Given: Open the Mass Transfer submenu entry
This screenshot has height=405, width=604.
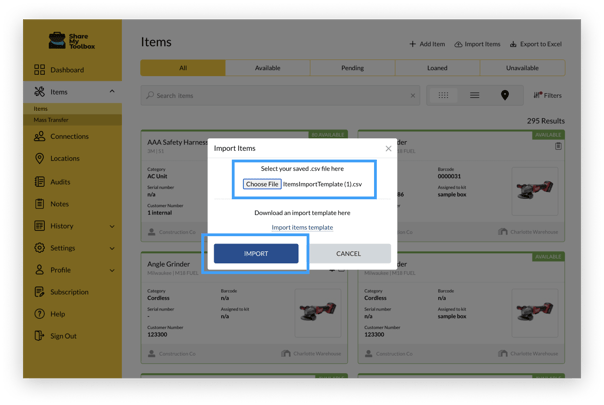Looking at the screenshot, I should 72,120.
